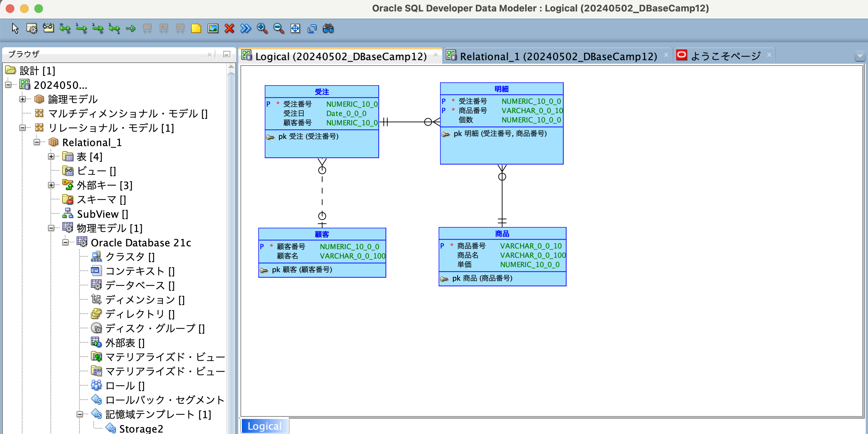This screenshot has width=868, height=434.
Task: Expand the 外部キー [3] node
Action: point(51,185)
